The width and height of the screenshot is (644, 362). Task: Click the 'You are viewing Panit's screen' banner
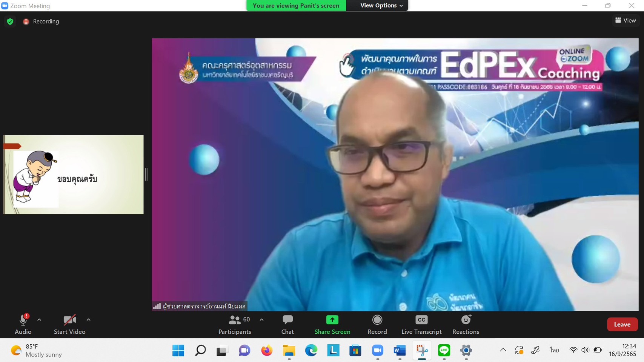296,5
